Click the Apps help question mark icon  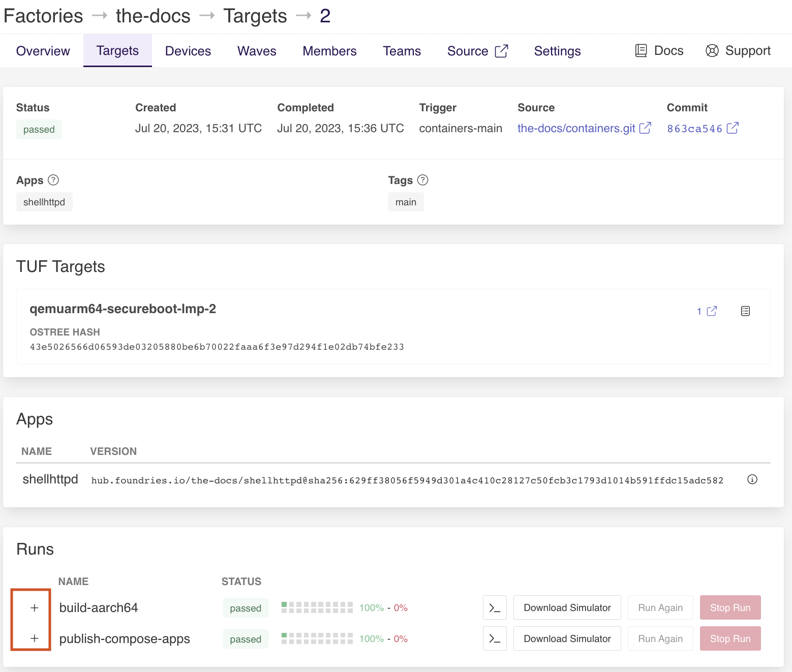tap(53, 180)
